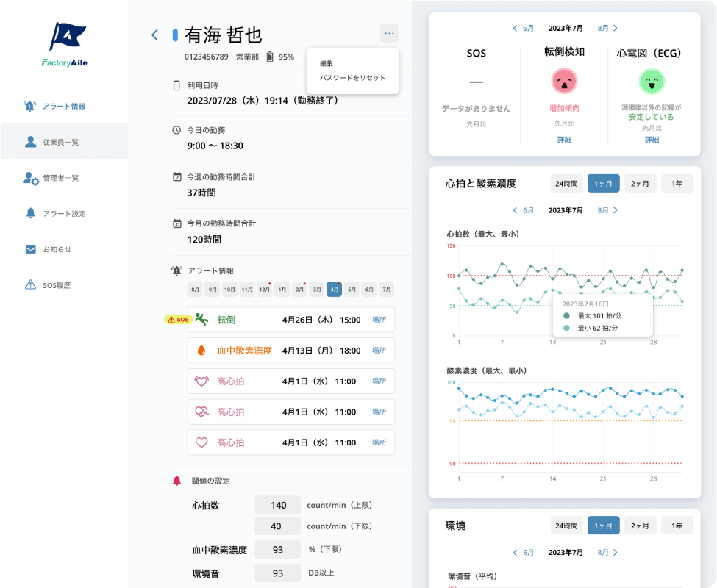The width and height of the screenshot is (717, 588).
Task: Open アラート情報 in the sidebar
Action: pos(55,106)
